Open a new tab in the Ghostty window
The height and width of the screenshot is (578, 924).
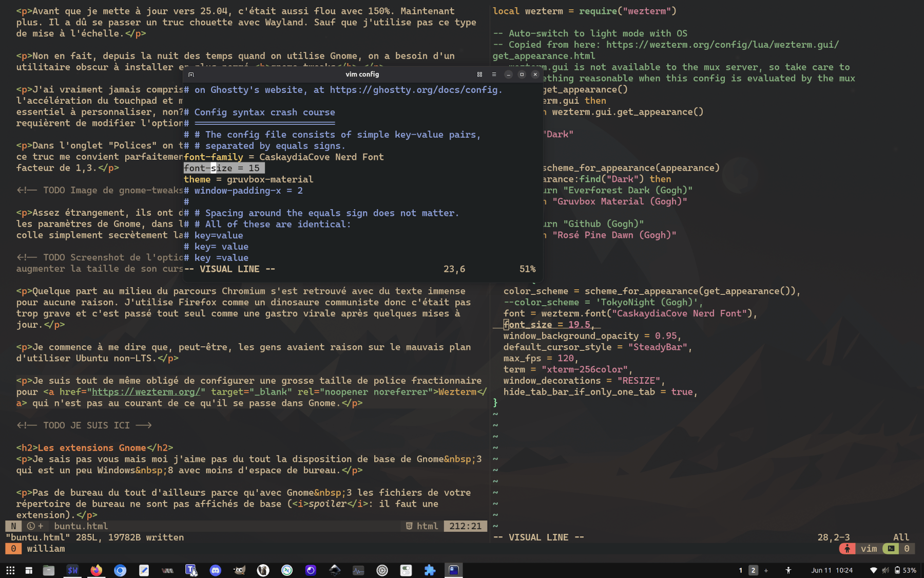191,74
